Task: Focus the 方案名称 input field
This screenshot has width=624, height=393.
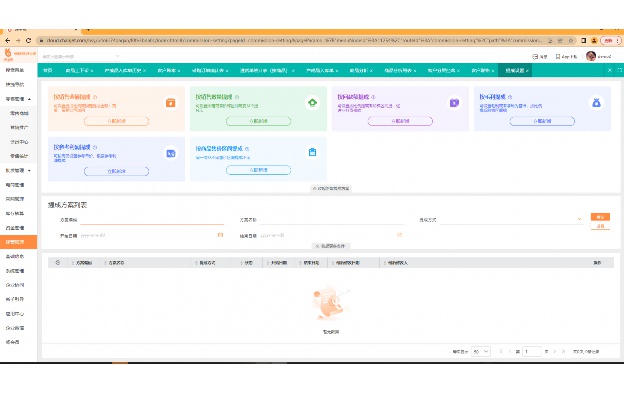Action: [332, 220]
